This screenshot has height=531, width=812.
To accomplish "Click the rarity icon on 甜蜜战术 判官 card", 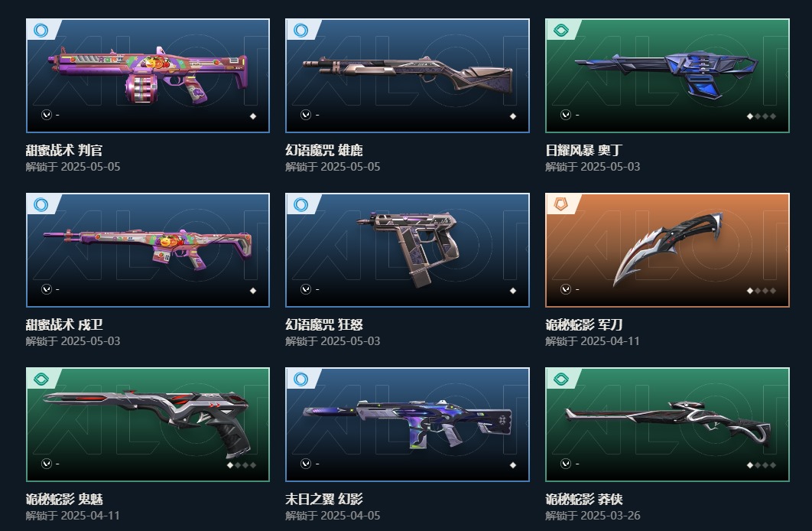I will 41,30.
